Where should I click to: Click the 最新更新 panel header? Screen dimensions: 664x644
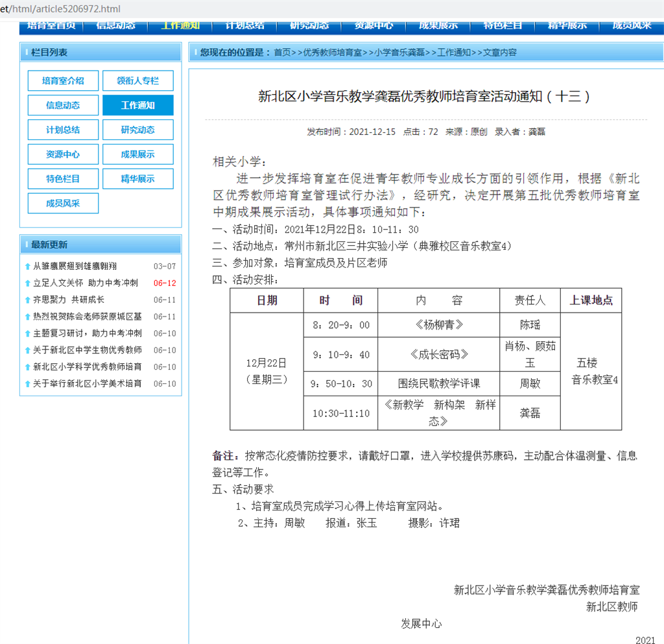(x=101, y=244)
